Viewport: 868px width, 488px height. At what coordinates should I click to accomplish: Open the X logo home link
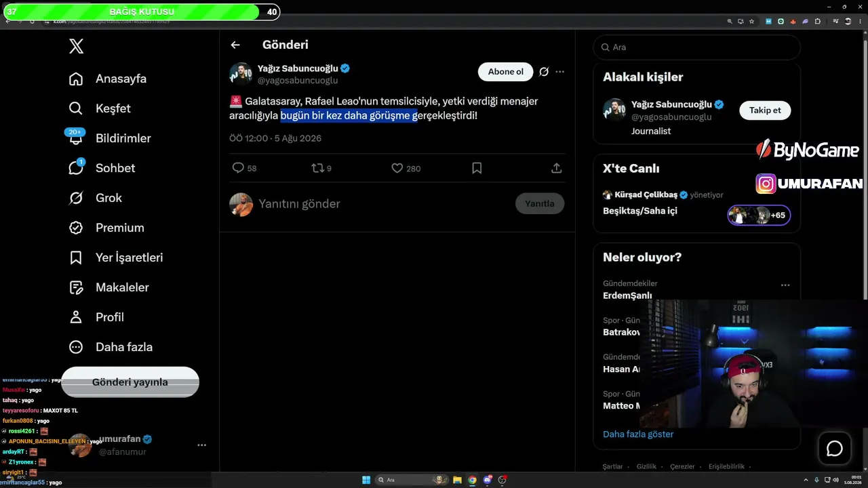pos(76,46)
